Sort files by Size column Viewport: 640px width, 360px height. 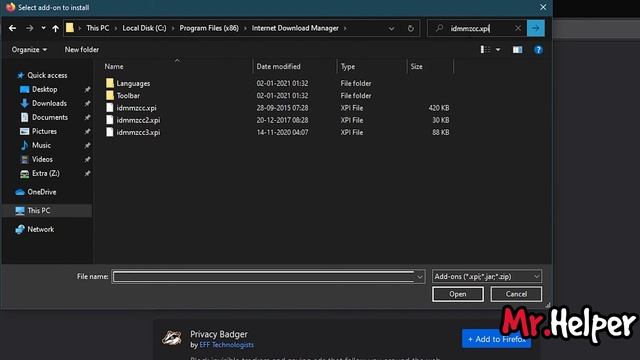click(x=416, y=67)
